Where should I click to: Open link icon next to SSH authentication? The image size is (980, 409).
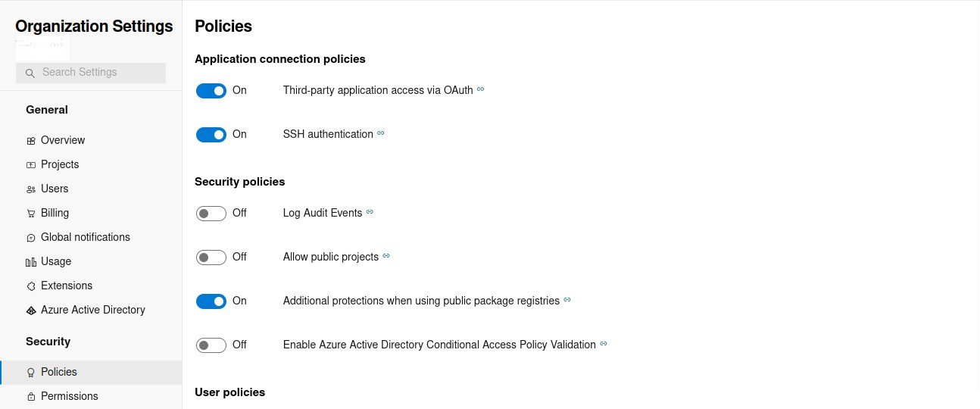(x=381, y=133)
